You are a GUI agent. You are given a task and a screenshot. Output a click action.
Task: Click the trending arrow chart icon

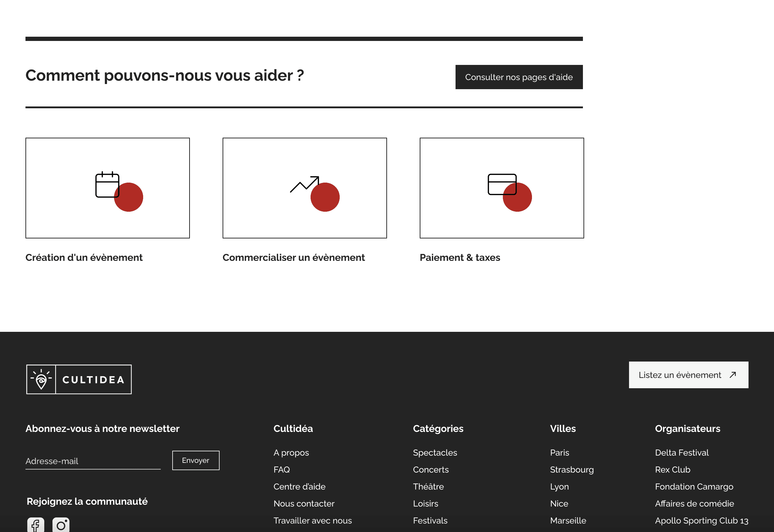click(x=304, y=184)
